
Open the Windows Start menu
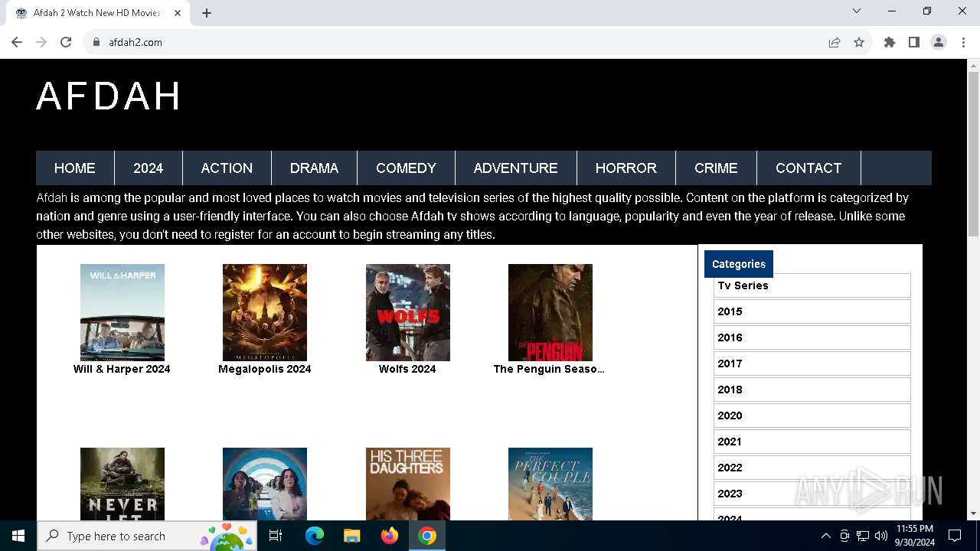(x=18, y=536)
